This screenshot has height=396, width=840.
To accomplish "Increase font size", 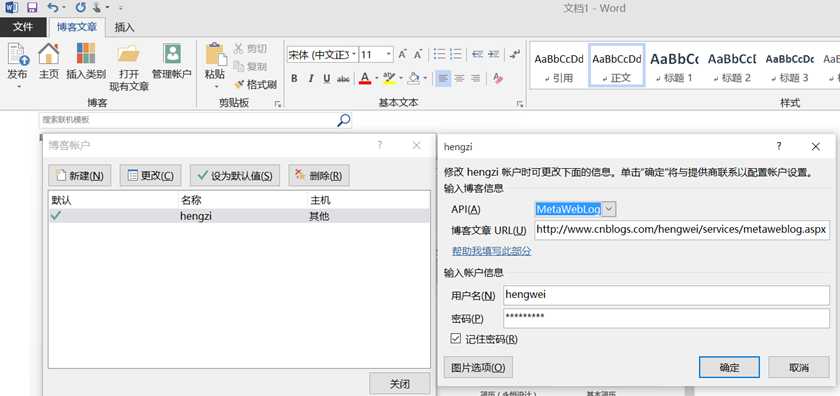I will pos(402,54).
